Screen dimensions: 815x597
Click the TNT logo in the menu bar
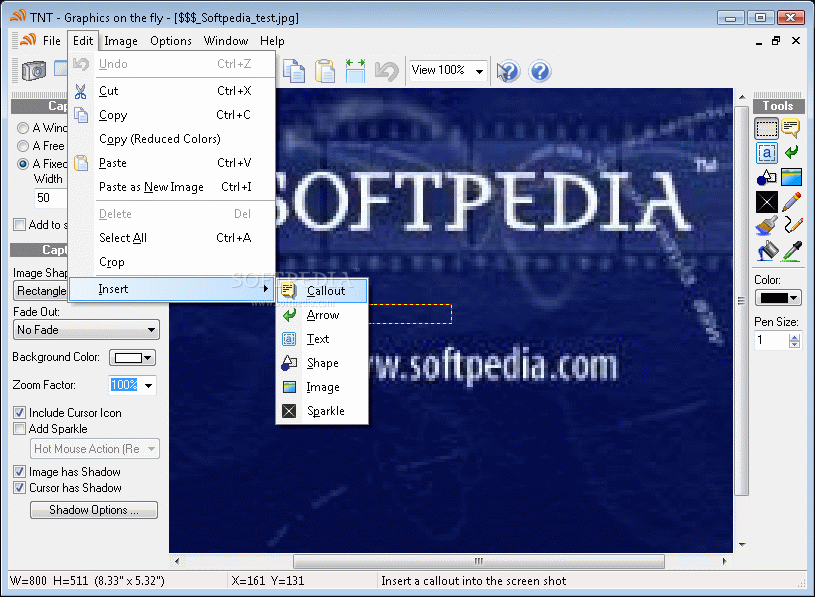(29, 39)
